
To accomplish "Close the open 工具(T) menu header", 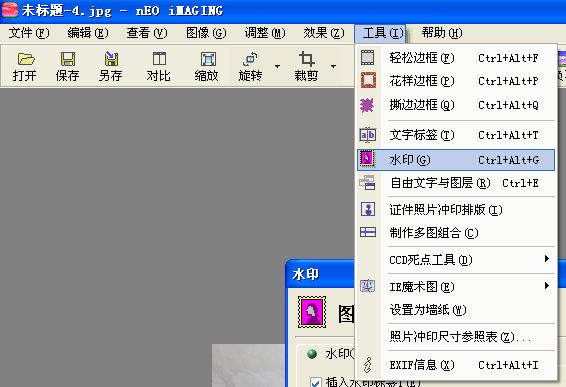I will pos(380,34).
